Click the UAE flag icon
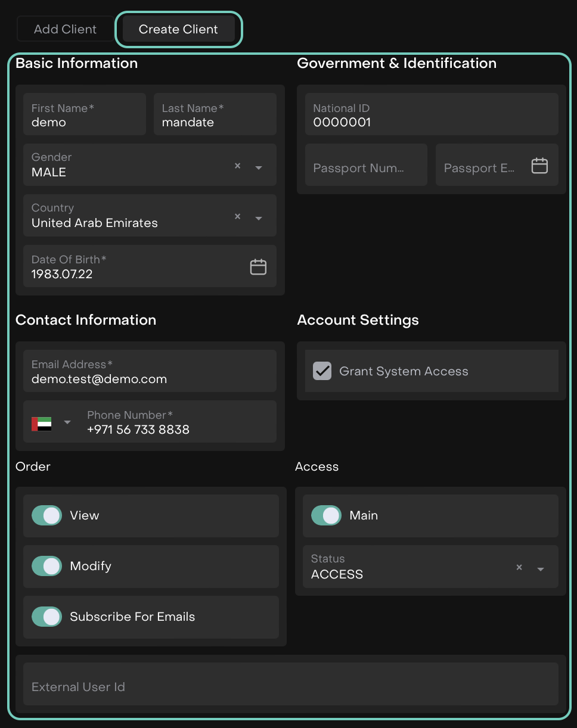Viewport: 577px width, 728px height. point(42,424)
